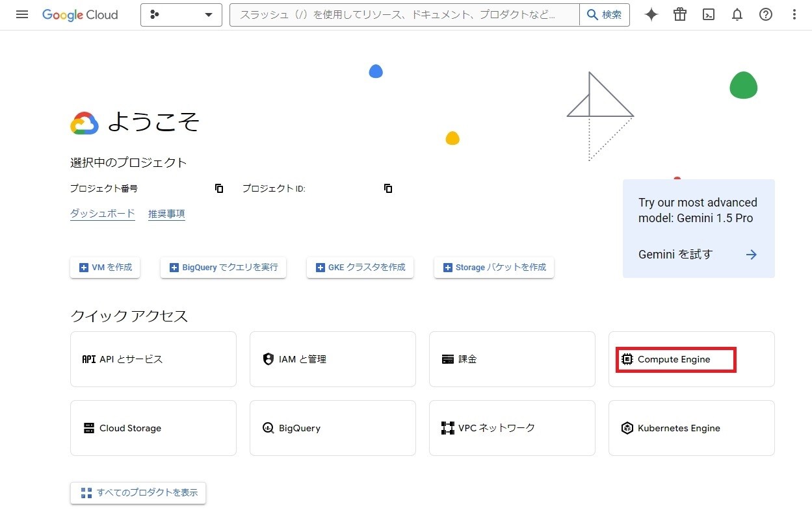
Task: Open the help question mark icon
Action: (x=766, y=14)
